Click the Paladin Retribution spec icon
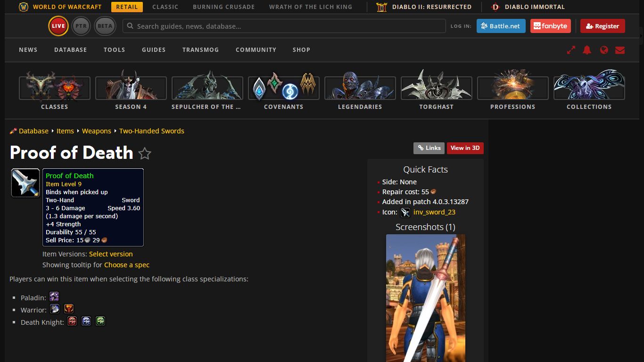 point(54,296)
